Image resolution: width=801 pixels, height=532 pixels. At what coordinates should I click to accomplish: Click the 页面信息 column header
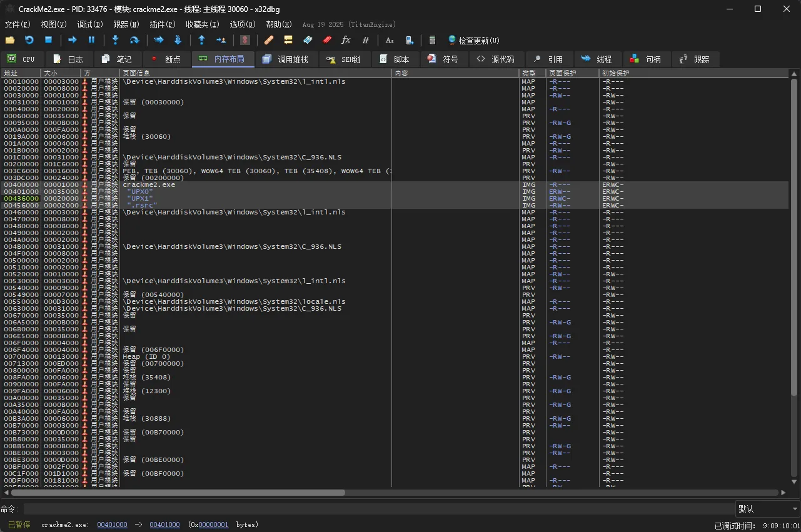[x=256, y=73]
